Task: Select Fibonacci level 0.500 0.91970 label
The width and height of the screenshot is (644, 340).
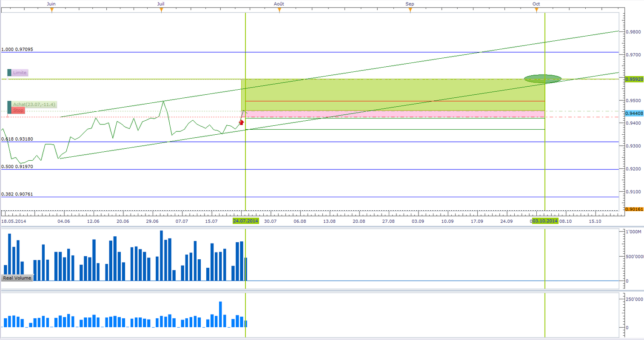Action: [x=17, y=167]
